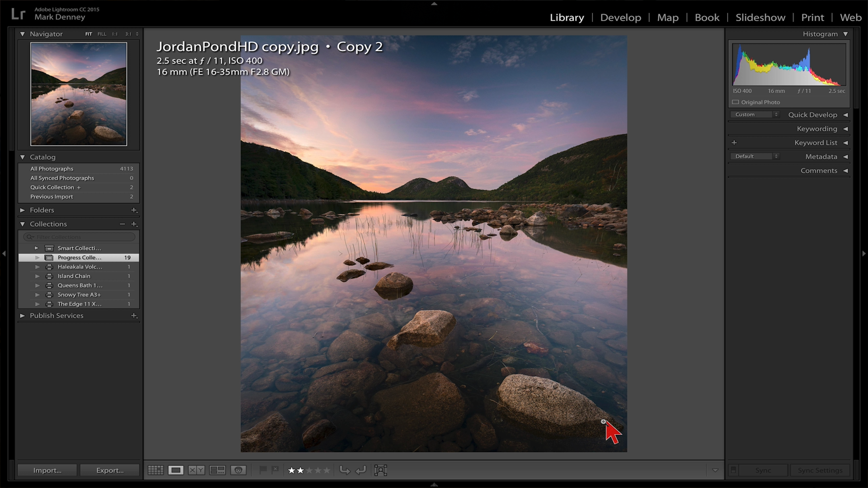This screenshot has width=868, height=488.
Task: Expand the Folders panel
Action: [23, 210]
